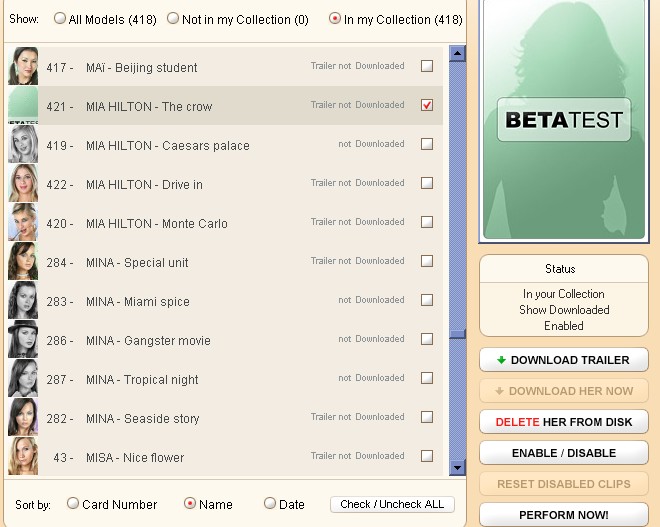Click the DOWNLOAD TRAILER button
660x527 pixels.
pyautogui.click(x=564, y=360)
